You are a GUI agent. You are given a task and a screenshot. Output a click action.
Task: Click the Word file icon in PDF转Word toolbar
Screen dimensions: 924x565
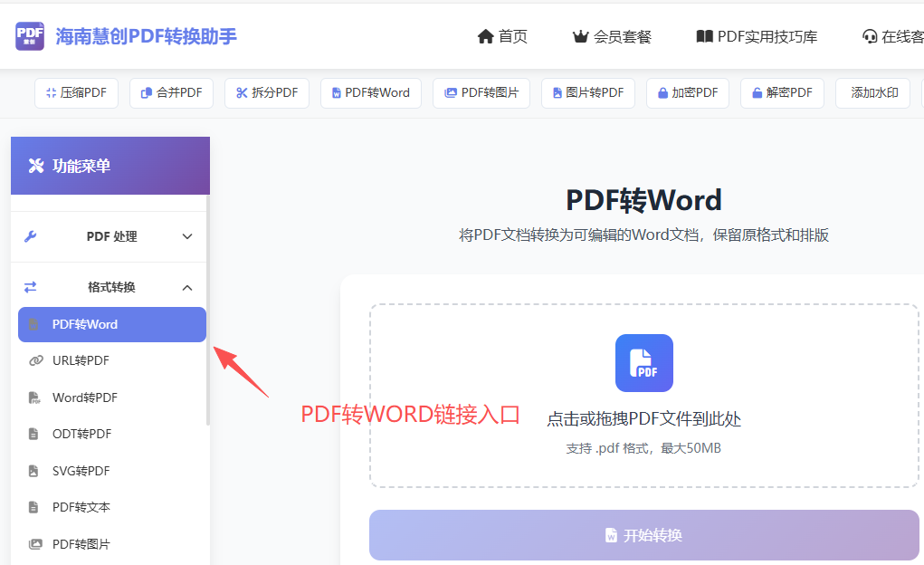337,92
